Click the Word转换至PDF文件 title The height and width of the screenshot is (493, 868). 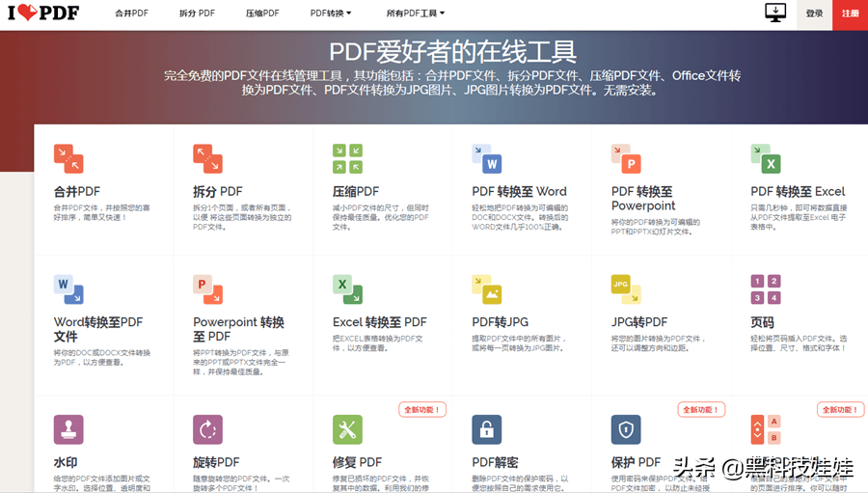[x=98, y=329]
